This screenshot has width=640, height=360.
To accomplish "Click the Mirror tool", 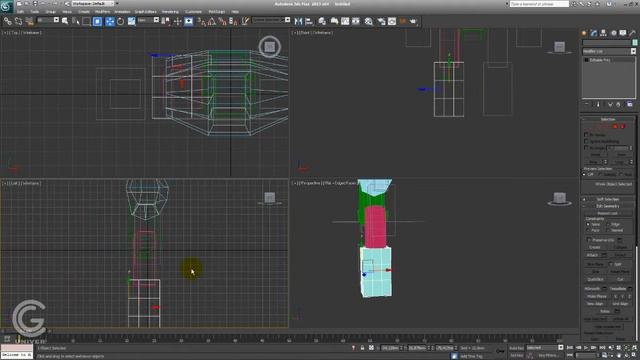I will [298, 21].
